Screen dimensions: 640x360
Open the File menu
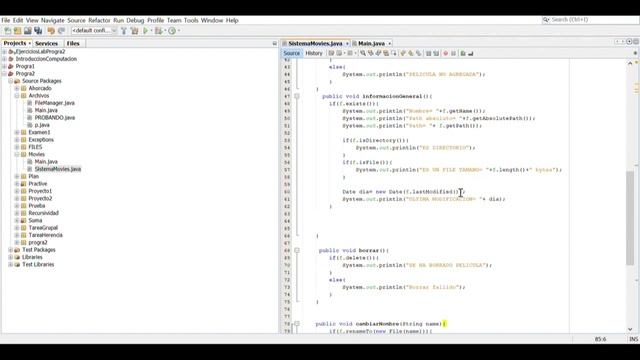tap(6, 20)
